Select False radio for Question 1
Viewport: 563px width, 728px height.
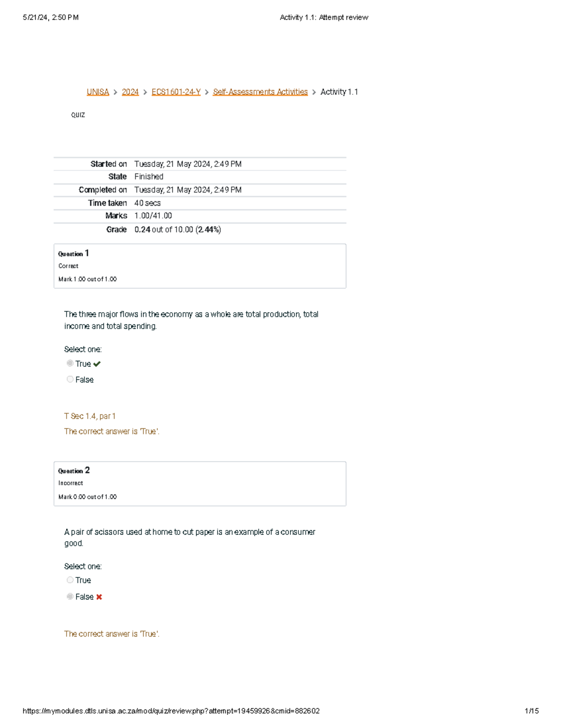click(x=70, y=379)
